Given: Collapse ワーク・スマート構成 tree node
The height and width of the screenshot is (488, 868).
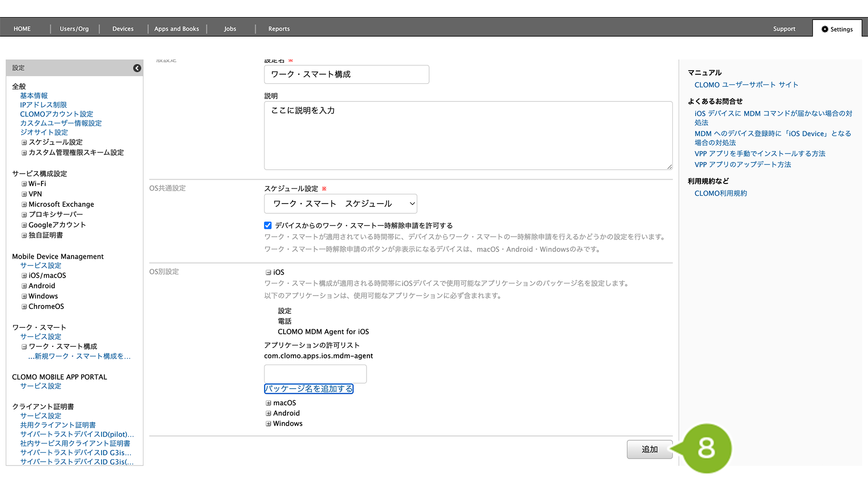Looking at the screenshot, I should [24, 346].
